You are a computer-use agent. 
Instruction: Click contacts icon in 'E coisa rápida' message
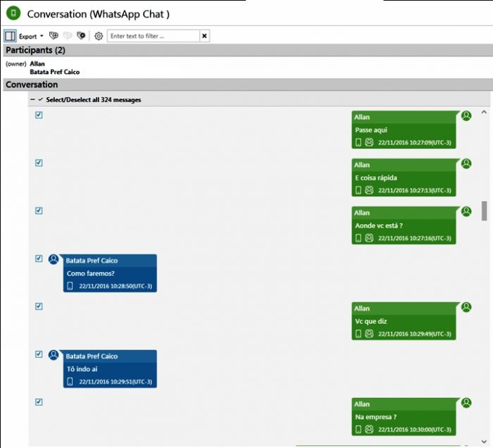[x=369, y=190]
